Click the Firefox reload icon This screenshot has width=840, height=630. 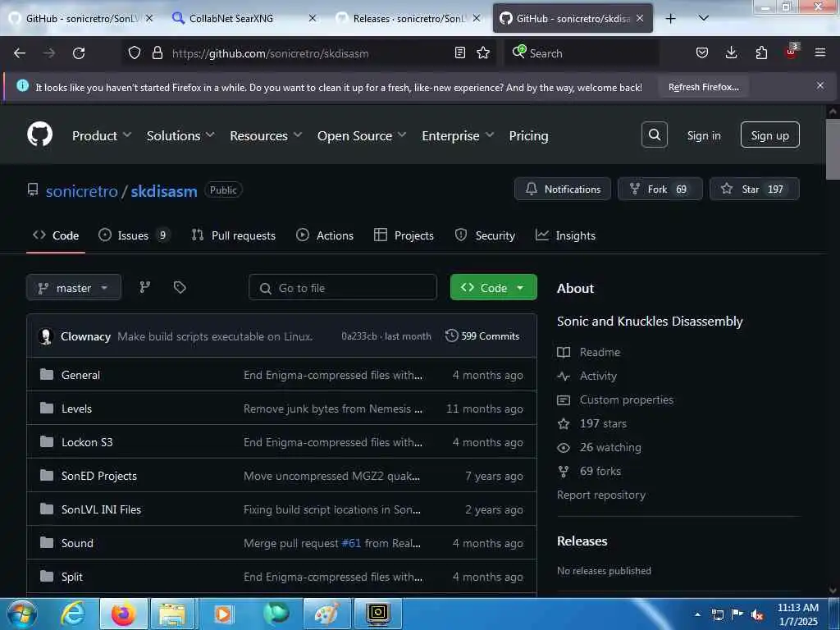[79, 53]
